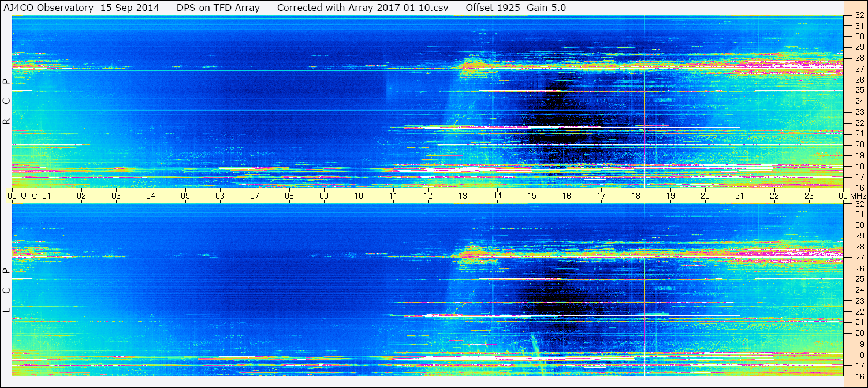Select the 15 UTC hour marker
The image size is (868, 388).
532,196
